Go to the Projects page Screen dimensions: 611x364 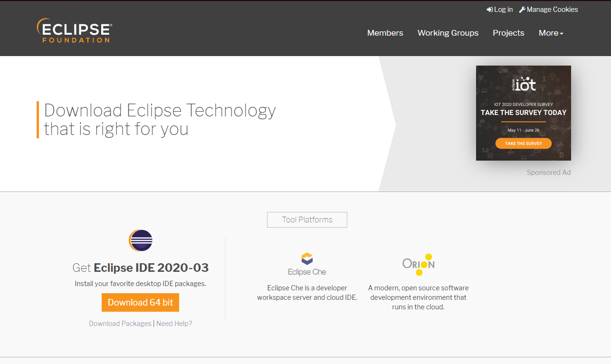click(508, 33)
